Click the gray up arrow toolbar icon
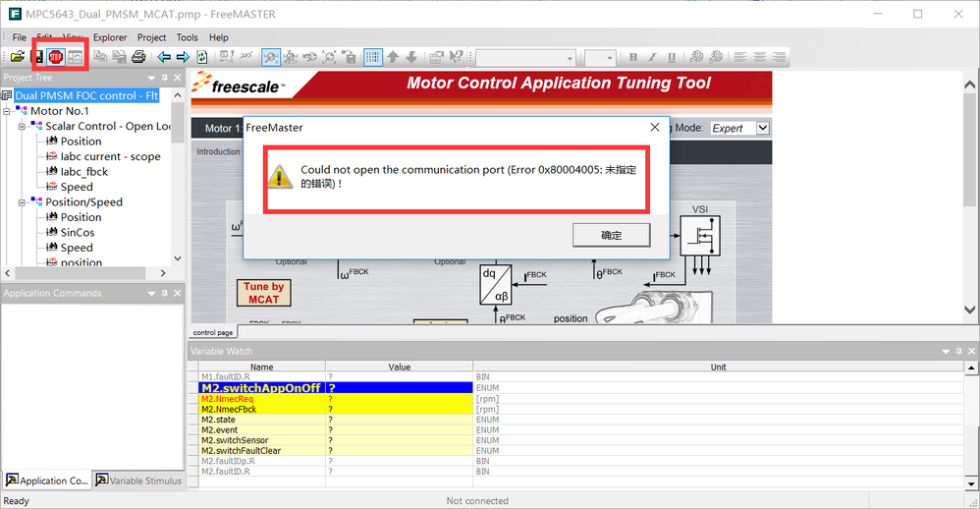Screen dimensions: 980x509 [393, 57]
